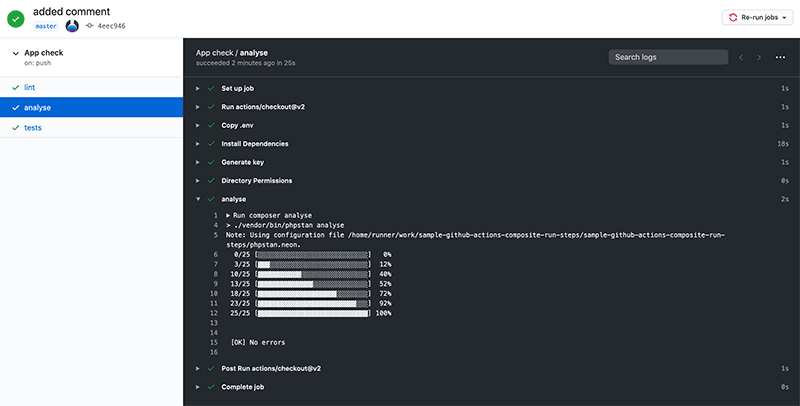Click the commit hash 4eec946

[x=111, y=26]
